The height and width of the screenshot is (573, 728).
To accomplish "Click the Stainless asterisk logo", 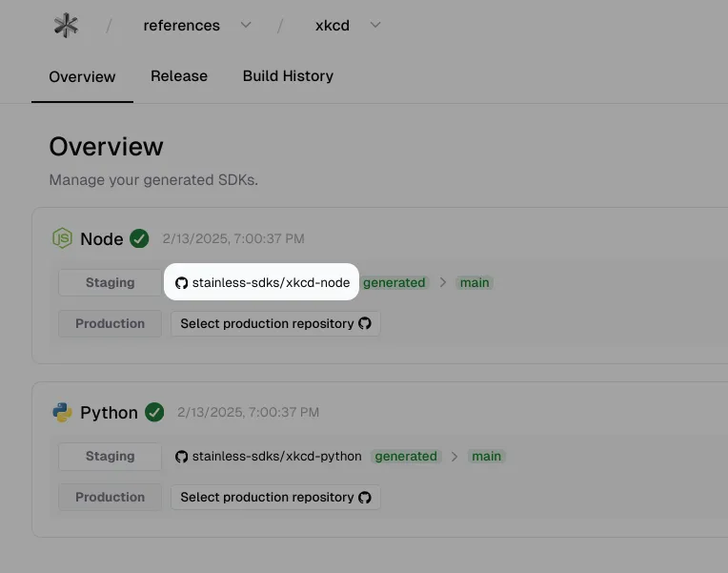I will pos(66,26).
